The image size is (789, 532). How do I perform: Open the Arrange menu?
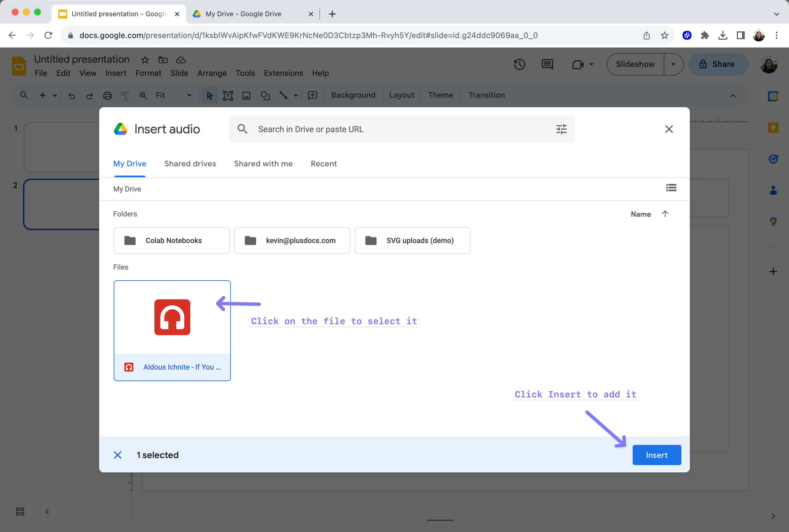(212, 73)
